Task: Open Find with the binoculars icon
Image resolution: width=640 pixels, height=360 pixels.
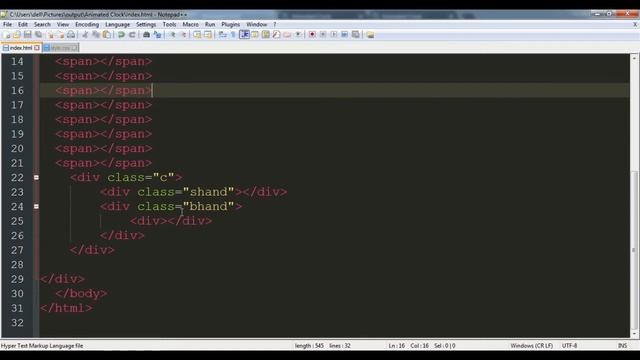Action: [146, 35]
